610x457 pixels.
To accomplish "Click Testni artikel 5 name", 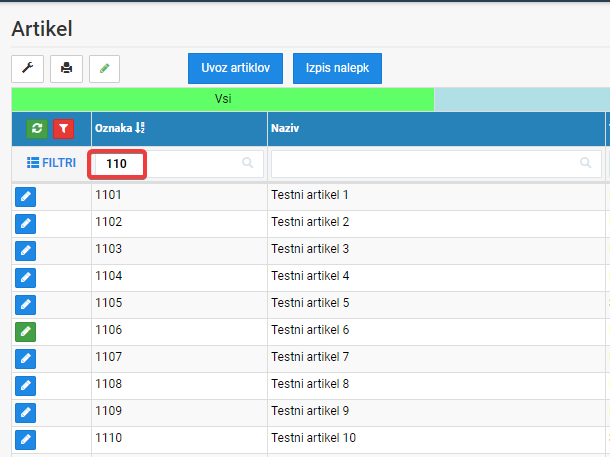I will tap(310, 303).
